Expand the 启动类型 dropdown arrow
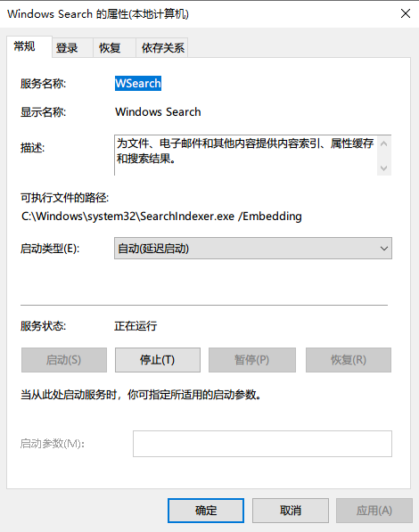Image resolution: width=419 pixels, height=532 pixels. click(x=383, y=249)
